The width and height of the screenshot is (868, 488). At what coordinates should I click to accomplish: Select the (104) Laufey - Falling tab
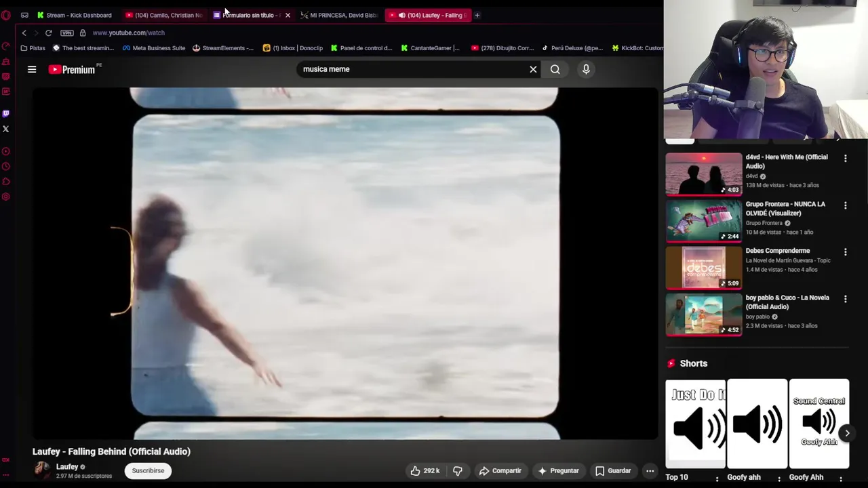pyautogui.click(x=428, y=15)
